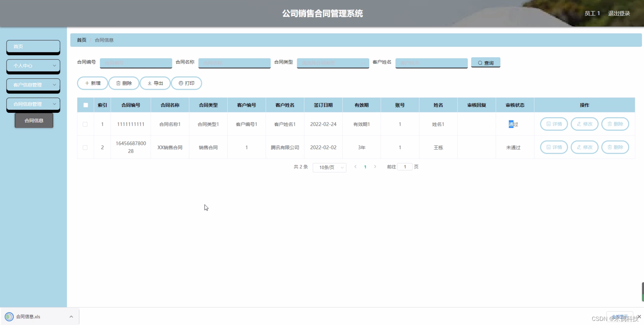Toggle the select-all checkbox in table header

pyautogui.click(x=86, y=105)
